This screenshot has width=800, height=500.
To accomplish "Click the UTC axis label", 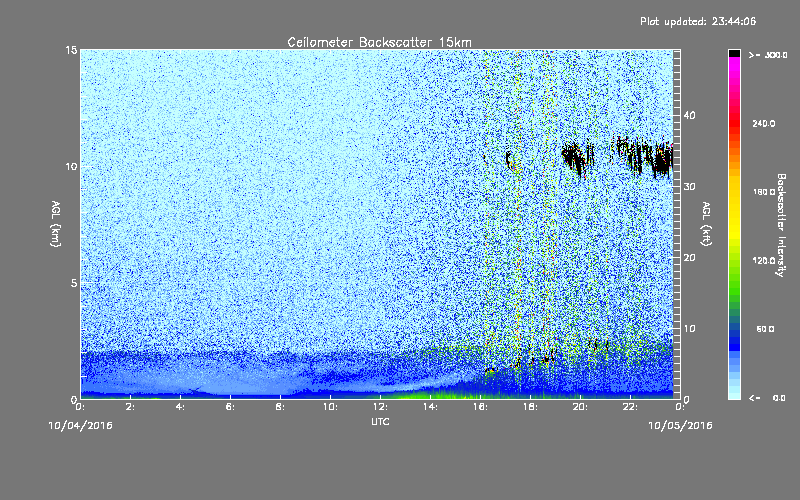I will (x=380, y=421).
